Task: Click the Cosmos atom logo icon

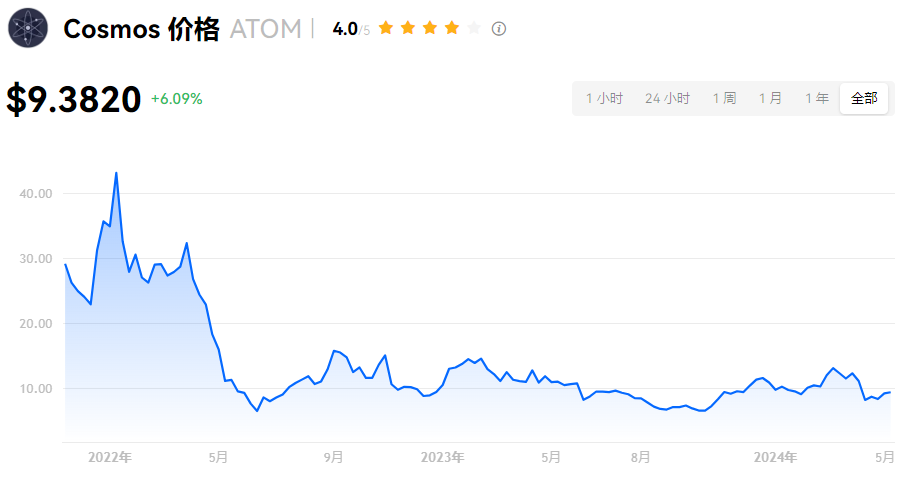Action: click(28, 28)
